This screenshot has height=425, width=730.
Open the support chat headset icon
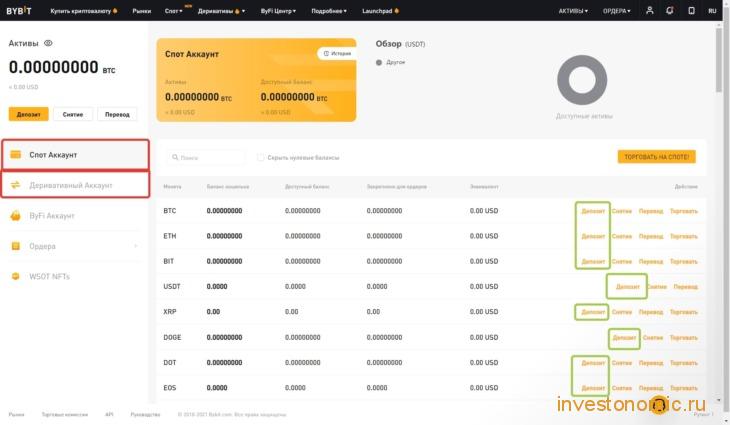click(659, 405)
